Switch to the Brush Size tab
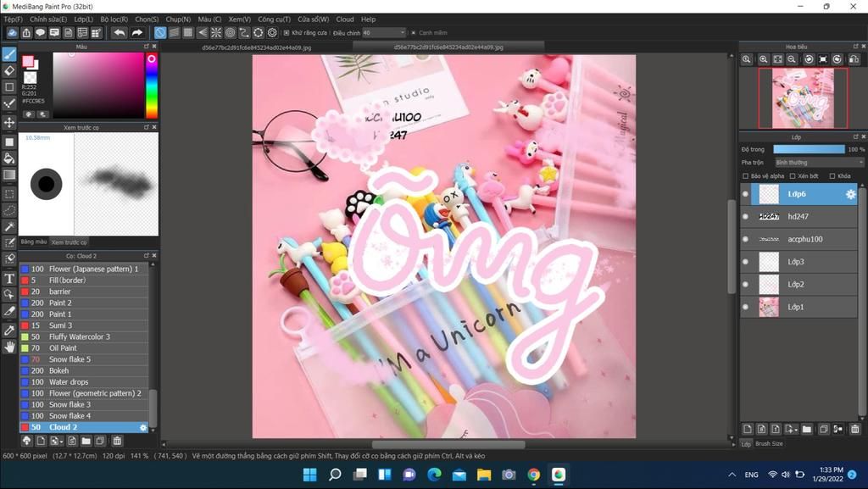The height and width of the screenshot is (489, 868). [x=769, y=443]
